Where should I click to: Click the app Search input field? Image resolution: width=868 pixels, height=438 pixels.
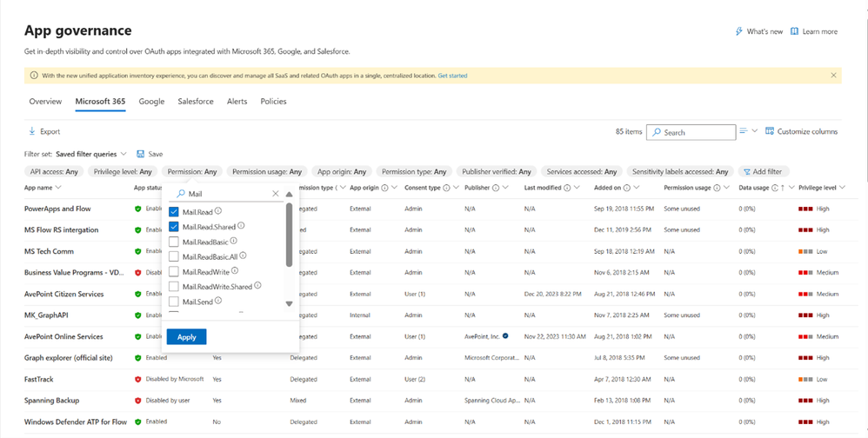click(691, 132)
